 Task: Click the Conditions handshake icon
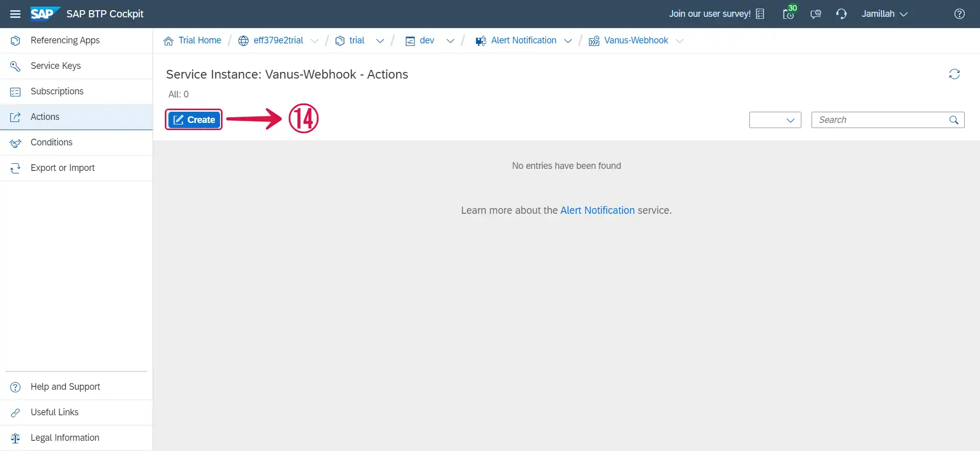[x=15, y=142]
